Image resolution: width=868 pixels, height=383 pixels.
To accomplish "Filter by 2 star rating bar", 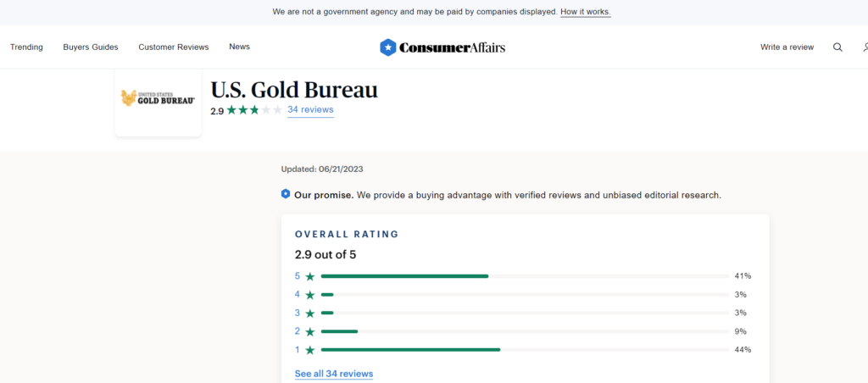I will (x=524, y=331).
